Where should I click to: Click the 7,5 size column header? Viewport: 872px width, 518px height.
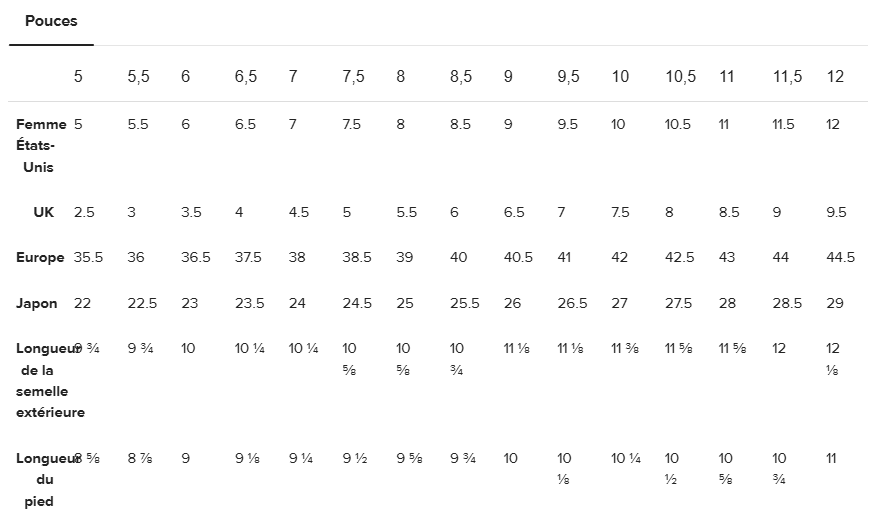[x=354, y=76]
